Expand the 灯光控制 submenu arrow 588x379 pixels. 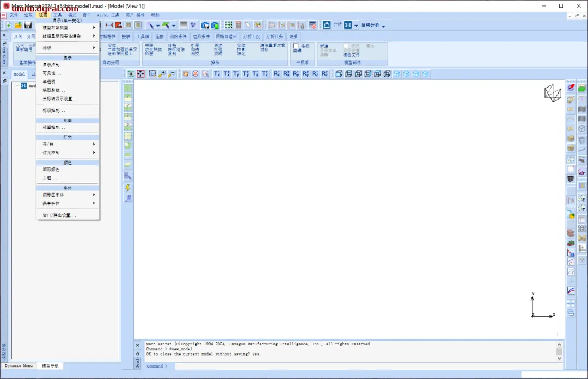point(94,152)
